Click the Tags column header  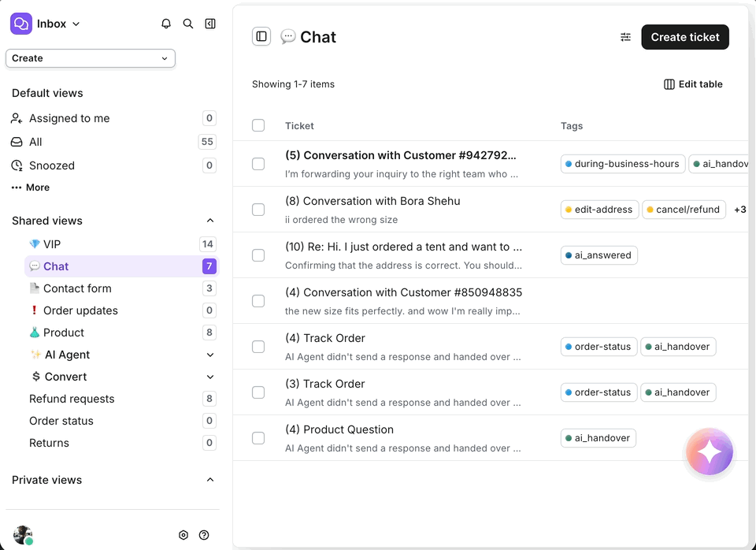[572, 126]
